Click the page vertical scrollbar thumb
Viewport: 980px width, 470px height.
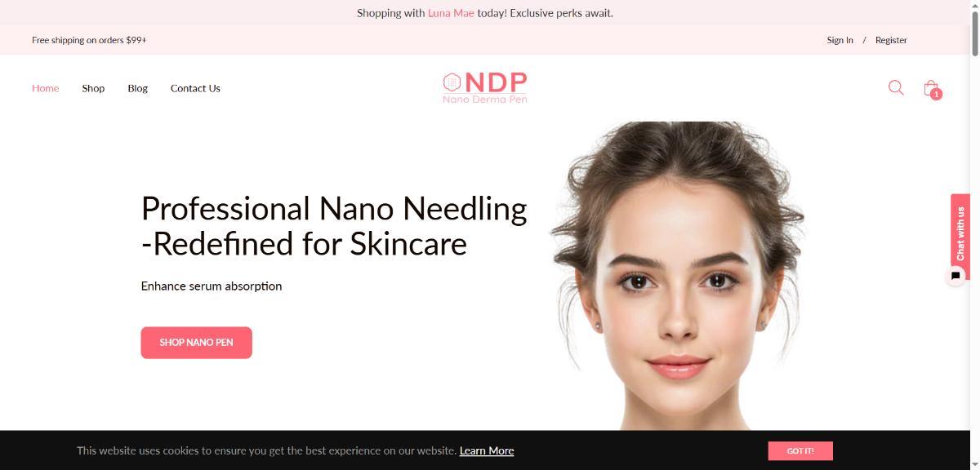point(974,34)
